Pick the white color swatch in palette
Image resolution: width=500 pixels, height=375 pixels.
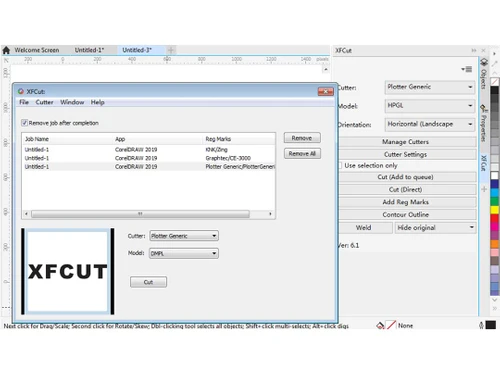[495, 175]
